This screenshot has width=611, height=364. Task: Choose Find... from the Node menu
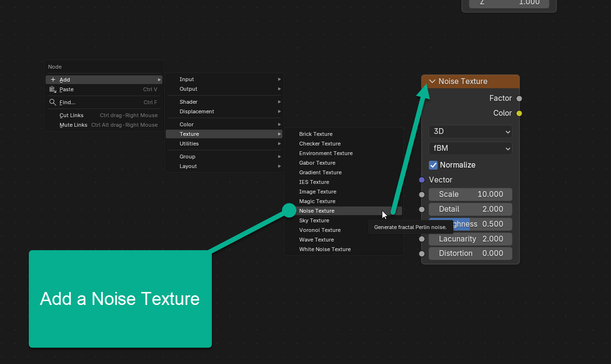click(x=104, y=102)
